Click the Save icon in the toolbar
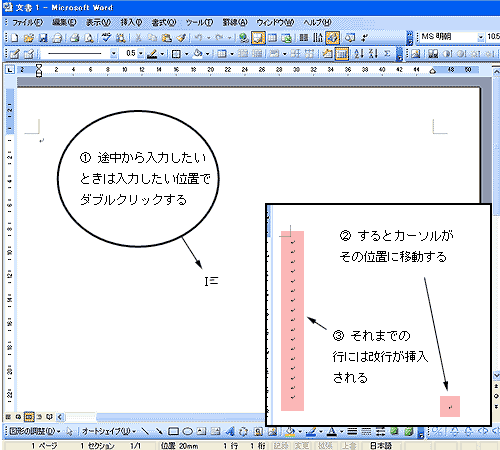The height and width of the screenshot is (450, 500). [43, 38]
